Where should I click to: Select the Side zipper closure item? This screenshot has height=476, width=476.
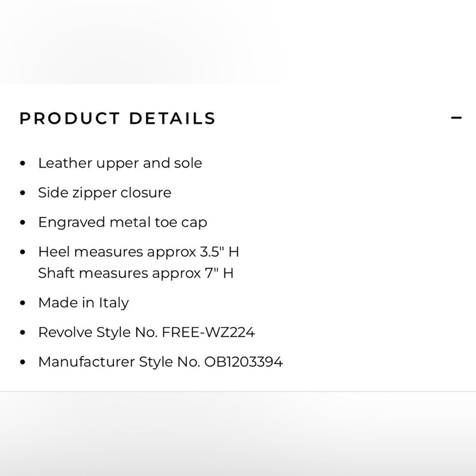click(105, 192)
